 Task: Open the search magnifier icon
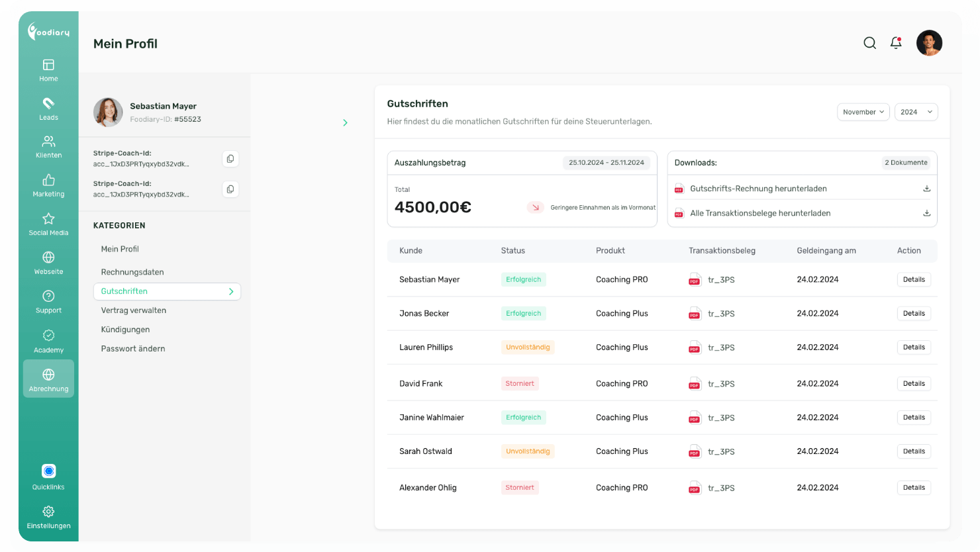[x=869, y=43]
